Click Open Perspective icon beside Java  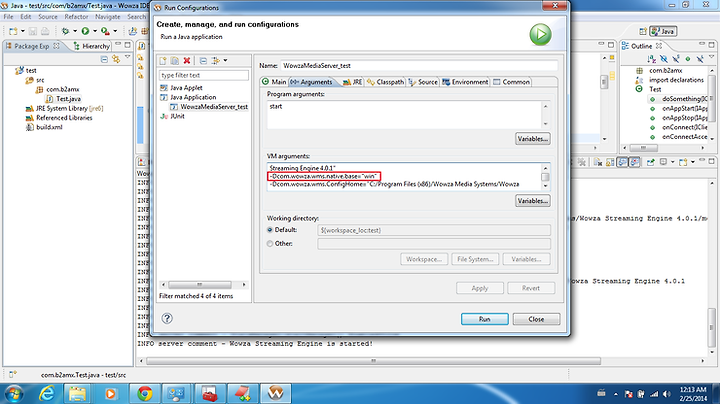643,31
